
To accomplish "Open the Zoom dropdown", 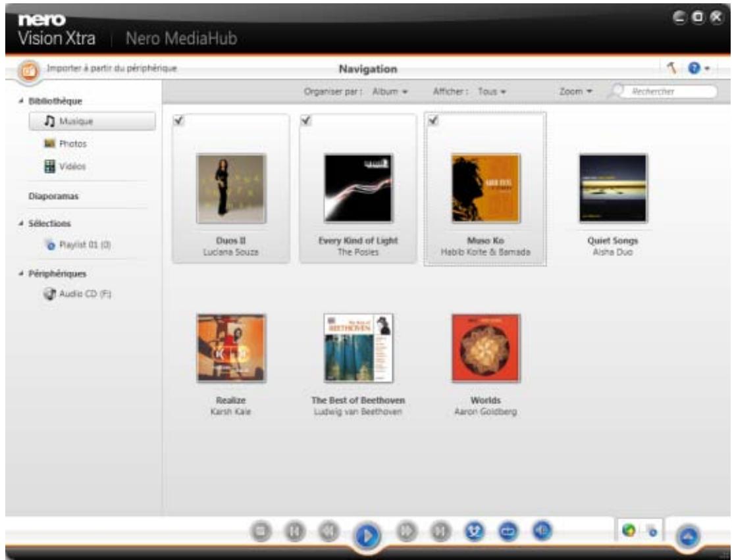I will coord(576,91).
